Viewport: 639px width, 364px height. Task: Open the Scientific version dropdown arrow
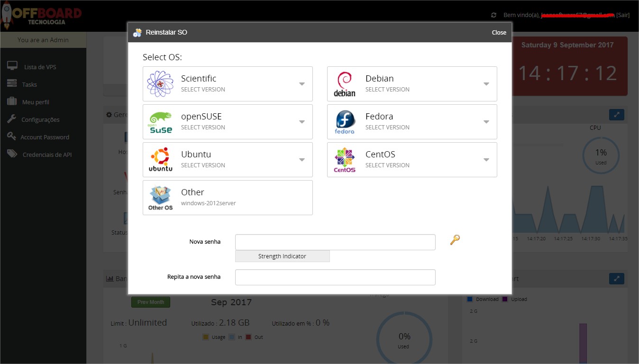point(302,84)
